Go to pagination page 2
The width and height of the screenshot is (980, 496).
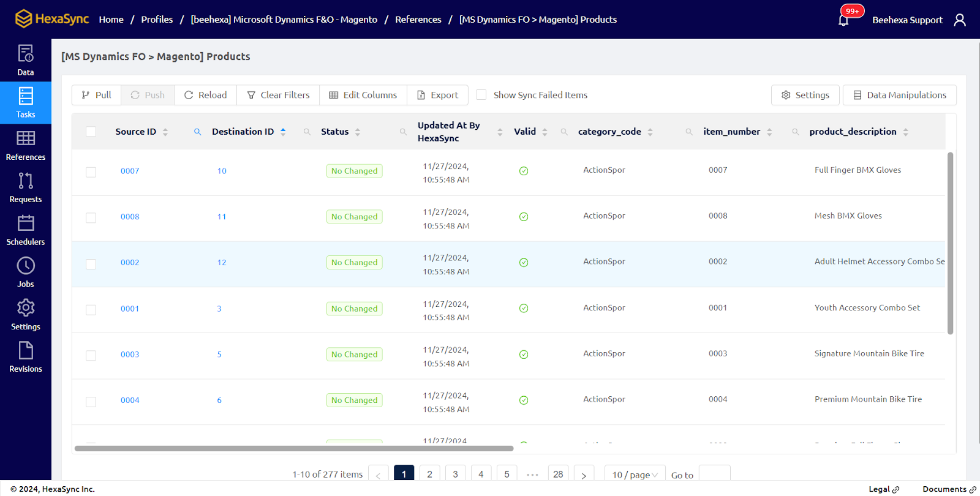pos(430,474)
